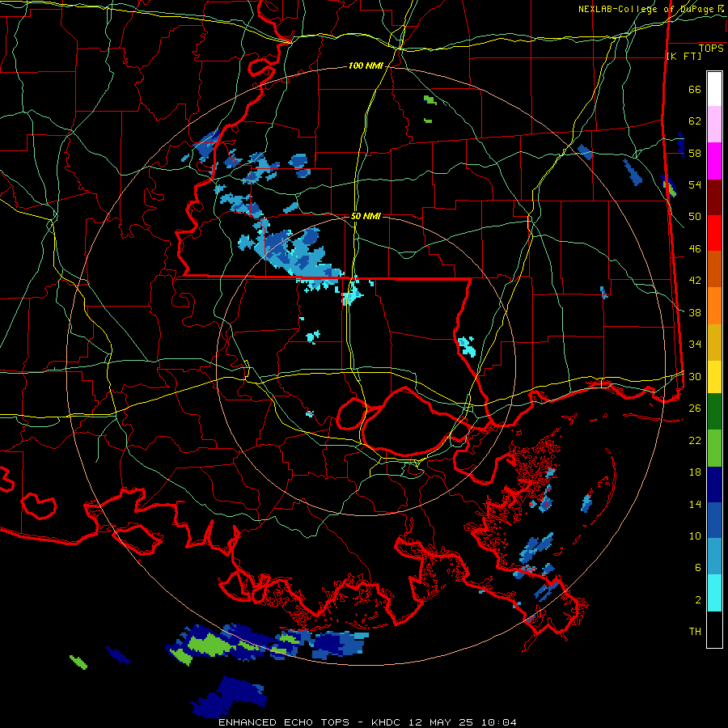The width and height of the screenshot is (728, 728).
Task: Click the '2' legend value
Action: (698, 600)
